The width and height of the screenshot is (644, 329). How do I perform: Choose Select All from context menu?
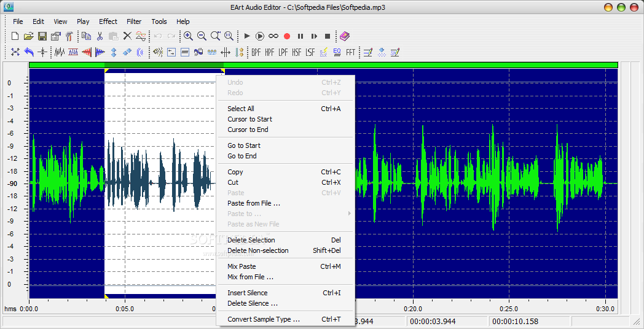[285, 109]
